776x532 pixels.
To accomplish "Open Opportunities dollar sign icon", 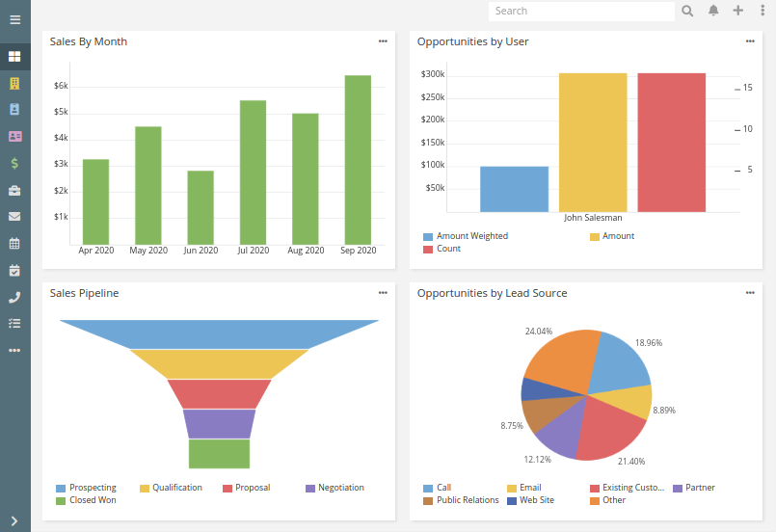I will (x=14, y=163).
